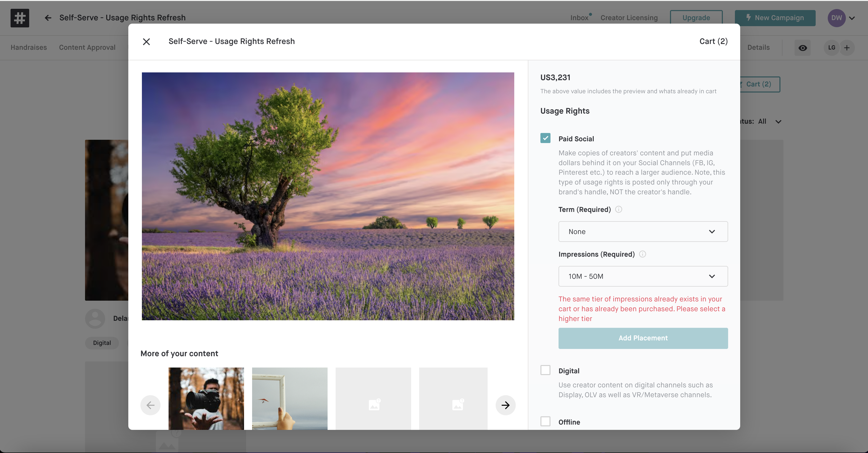Click info icon next to Term (Required)
Image resolution: width=868 pixels, height=453 pixels.
pyautogui.click(x=619, y=209)
